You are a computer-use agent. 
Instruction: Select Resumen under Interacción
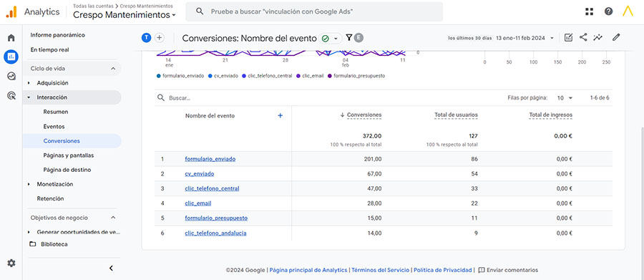(x=55, y=112)
